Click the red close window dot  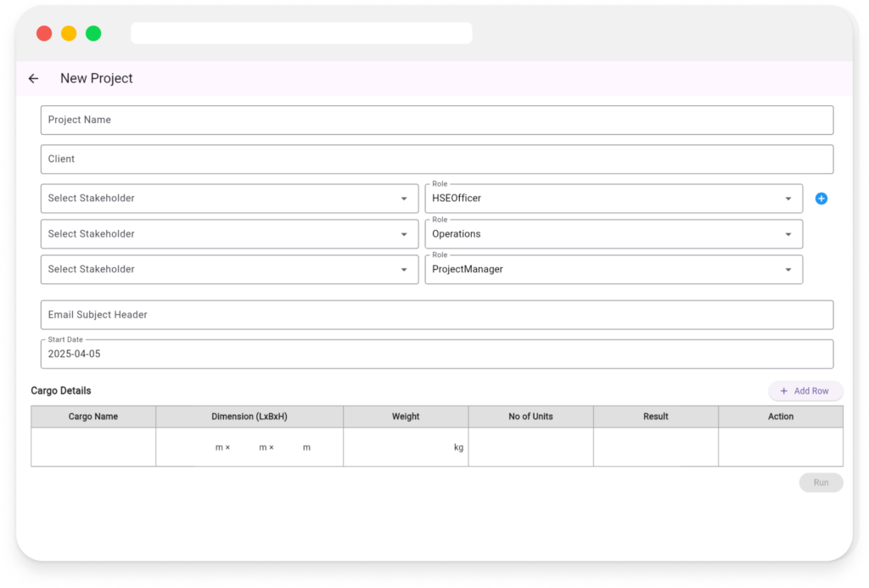coord(44,33)
